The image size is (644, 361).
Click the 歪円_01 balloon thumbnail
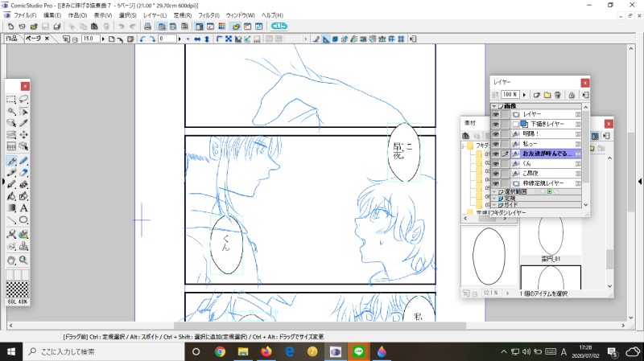(x=551, y=236)
